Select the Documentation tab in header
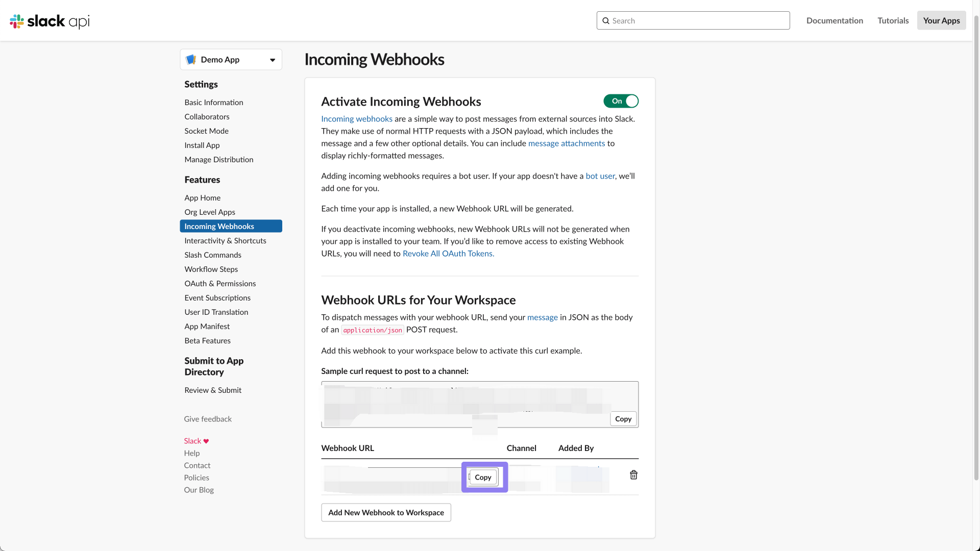The height and width of the screenshot is (551, 980). [835, 20]
